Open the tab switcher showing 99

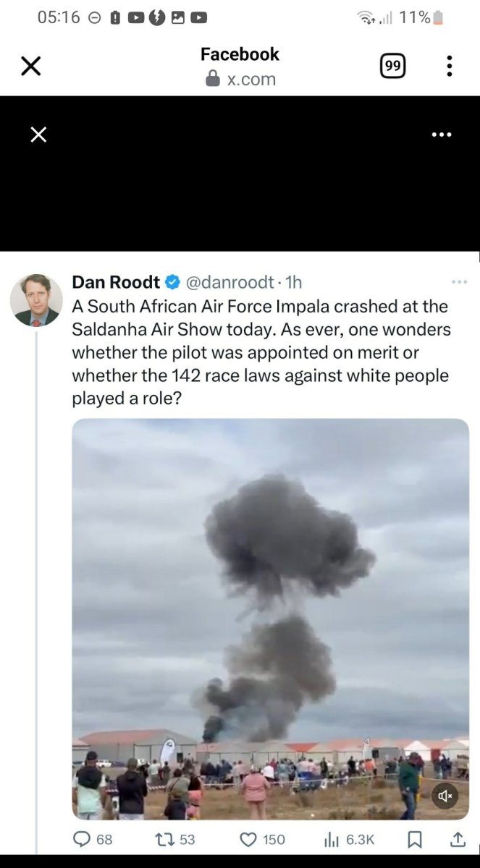pyautogui.click(x=392, y=67)
